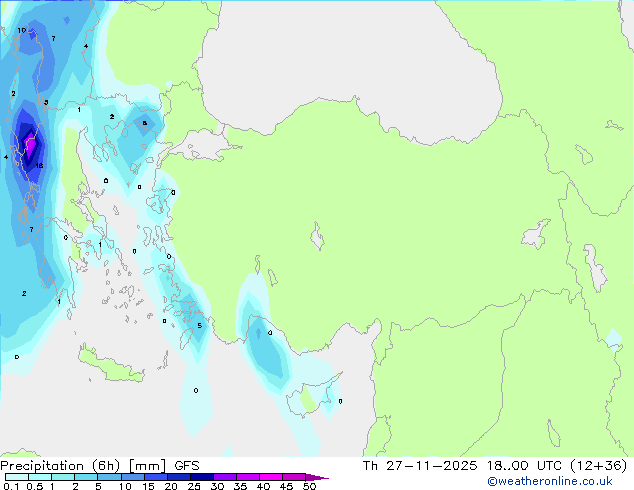Viewport: 634px width, 490px height.
Task: Click the '45' legend scale label
Action: pyautogui.click(x=286, y=486)
